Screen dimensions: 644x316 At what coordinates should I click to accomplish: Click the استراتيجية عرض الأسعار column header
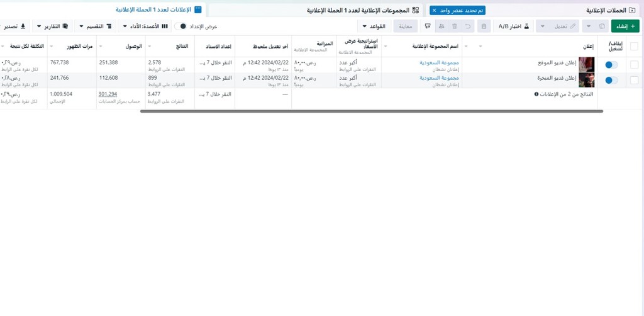(x=360, y=46)
